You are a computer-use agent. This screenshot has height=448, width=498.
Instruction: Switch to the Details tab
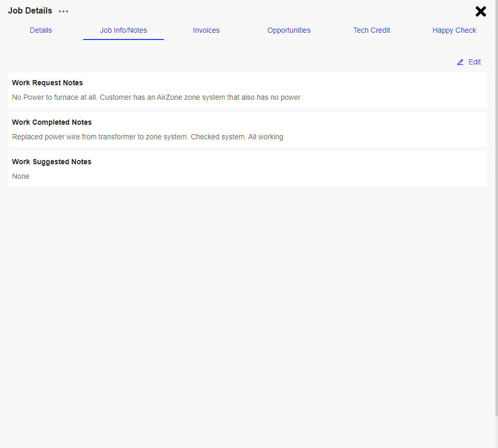[41, 30]
